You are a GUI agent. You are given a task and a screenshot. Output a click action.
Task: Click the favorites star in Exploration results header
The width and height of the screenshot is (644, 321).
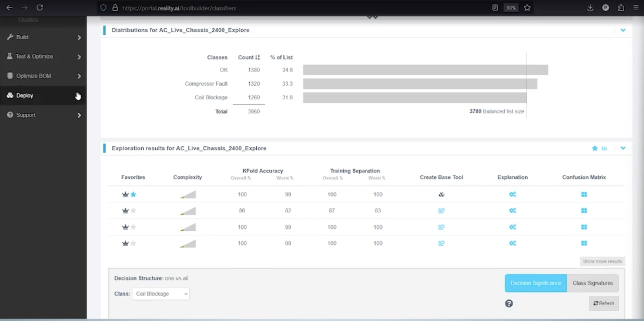pos(595,148)
